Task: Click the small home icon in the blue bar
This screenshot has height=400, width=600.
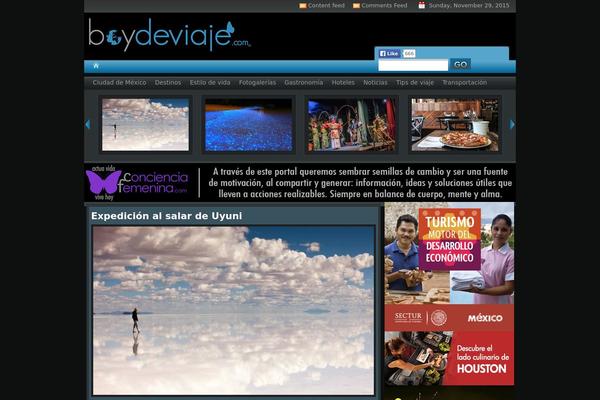Action: (96, 66)
